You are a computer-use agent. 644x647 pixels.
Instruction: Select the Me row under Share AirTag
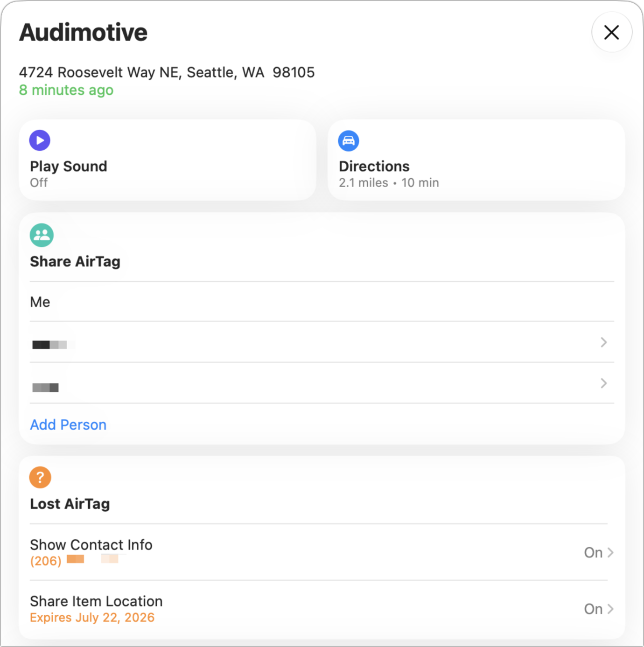[x=322, y=302]
